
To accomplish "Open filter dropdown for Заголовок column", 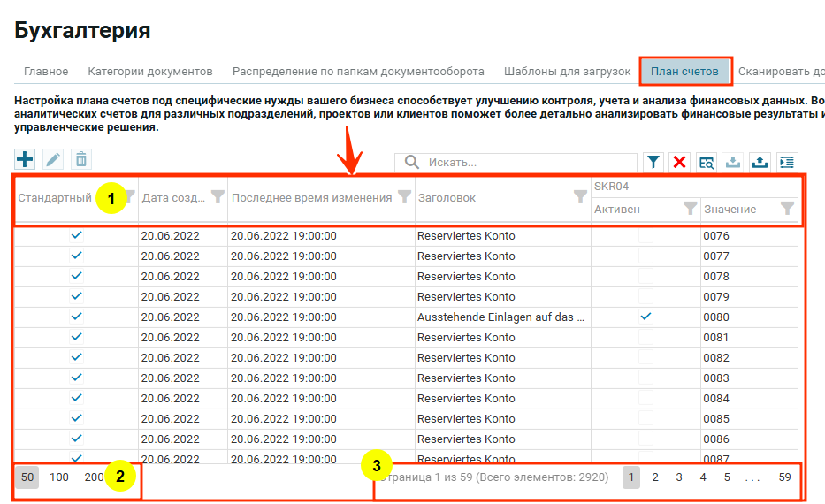I will [581, 197].
